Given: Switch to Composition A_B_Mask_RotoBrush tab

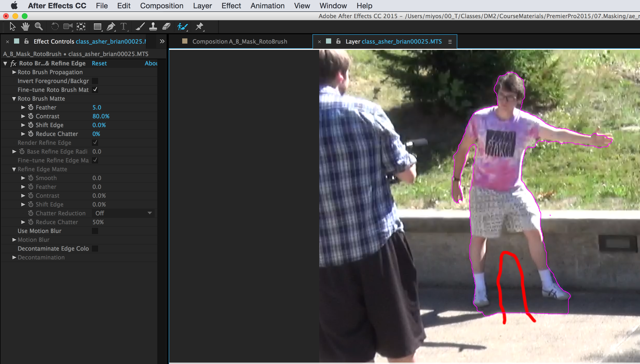Looking at the screenshot, I should [239, 42].
